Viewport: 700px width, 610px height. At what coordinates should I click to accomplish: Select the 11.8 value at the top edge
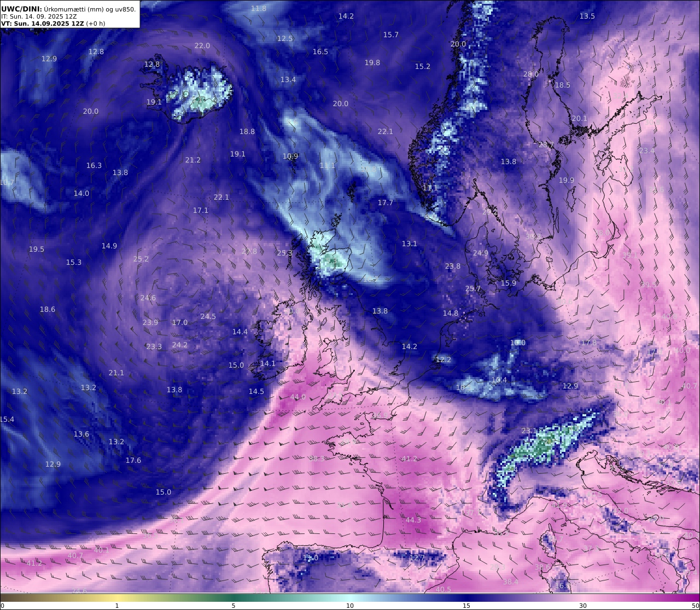point(259,8)
